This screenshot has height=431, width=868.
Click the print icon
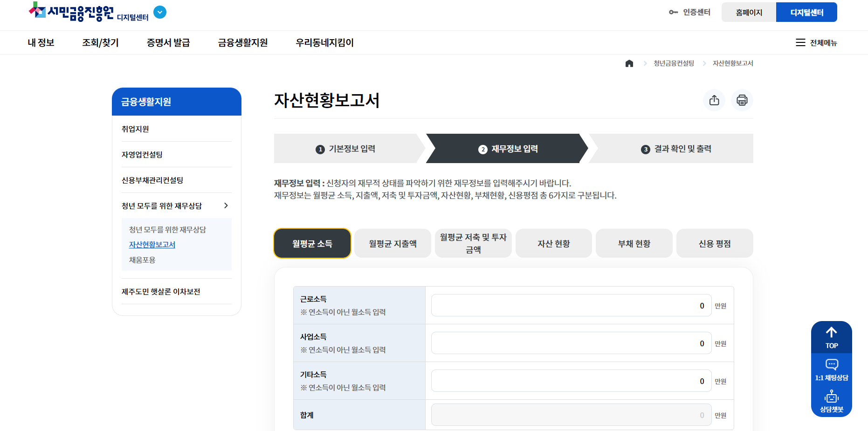point(742,100)
